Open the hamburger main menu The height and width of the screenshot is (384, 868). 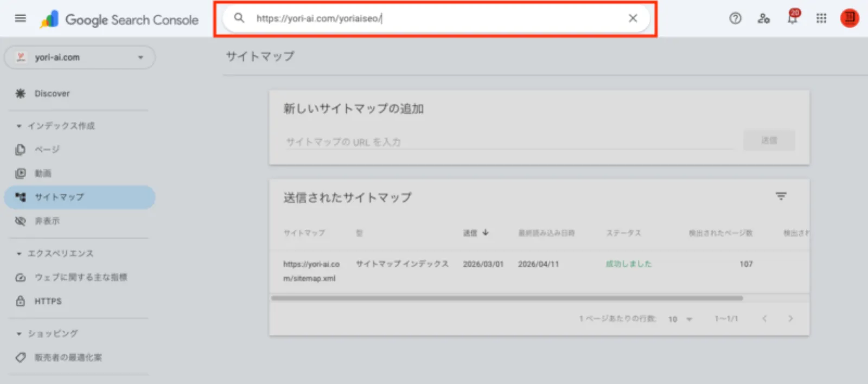point(20,18)
